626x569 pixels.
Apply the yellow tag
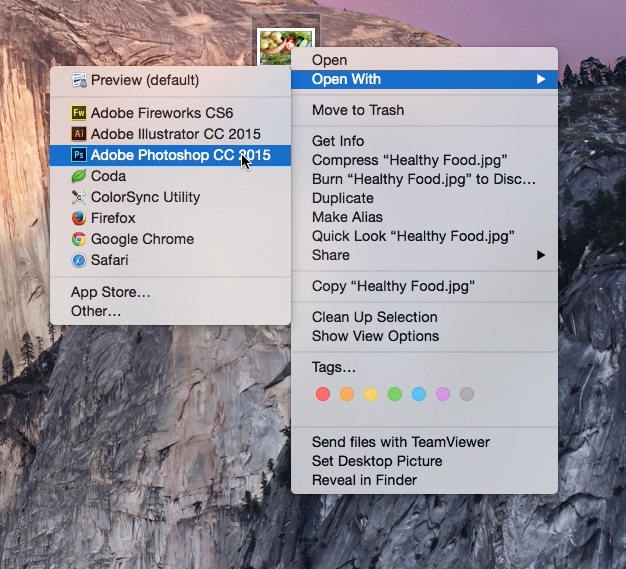[371, 394]
